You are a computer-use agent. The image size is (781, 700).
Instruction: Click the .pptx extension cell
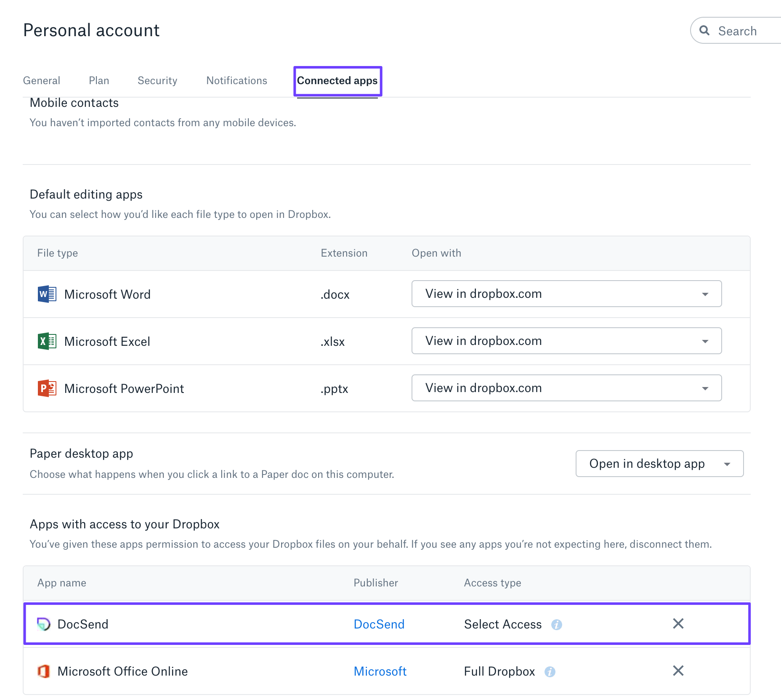tap(334, 389)
